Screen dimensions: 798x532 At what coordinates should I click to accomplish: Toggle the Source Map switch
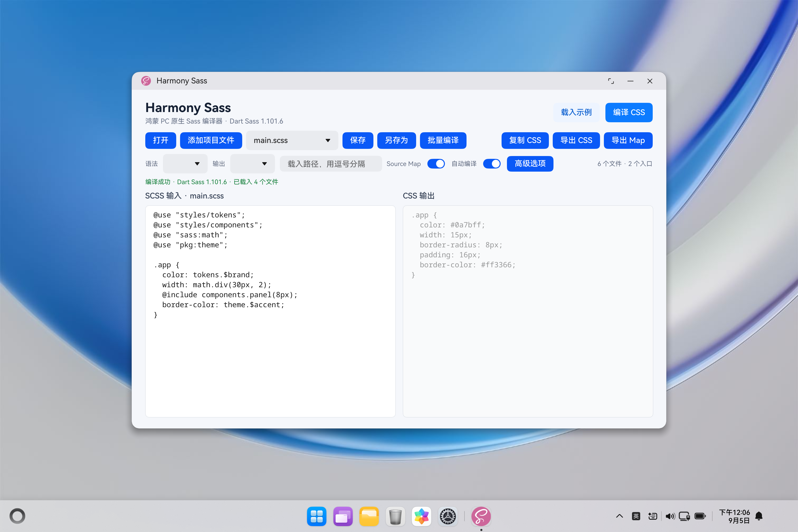[436, 164]
